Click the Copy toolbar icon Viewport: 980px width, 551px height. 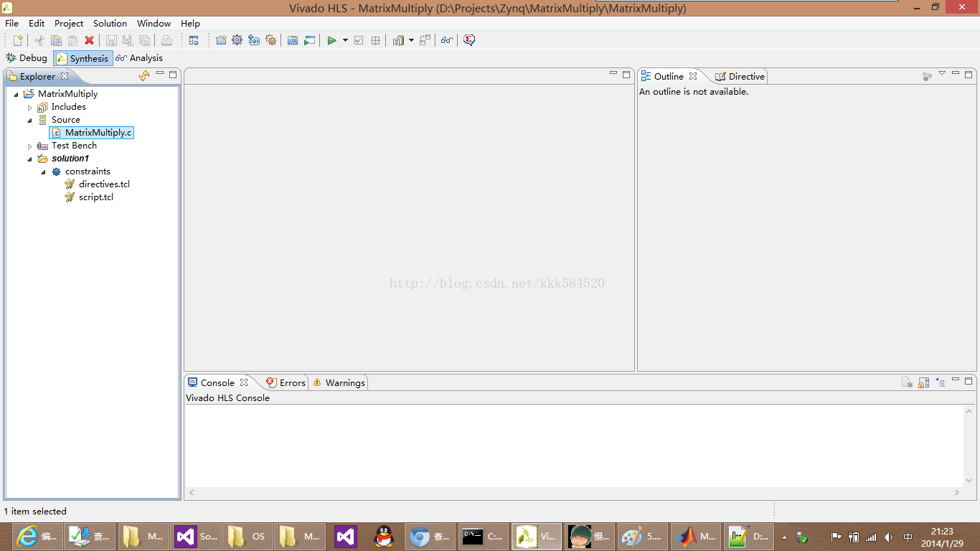56,40
